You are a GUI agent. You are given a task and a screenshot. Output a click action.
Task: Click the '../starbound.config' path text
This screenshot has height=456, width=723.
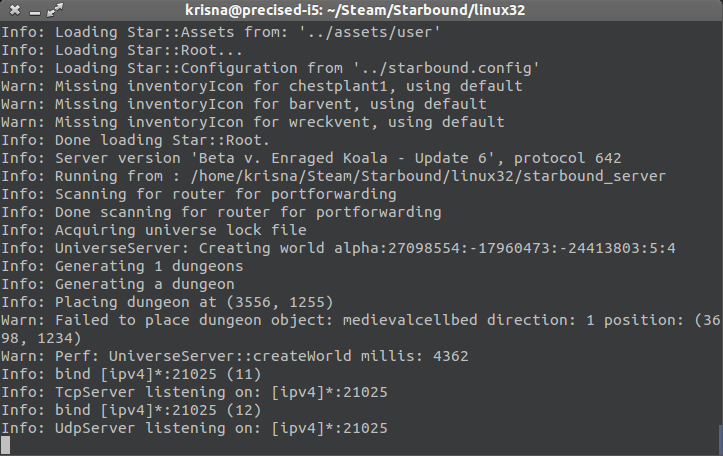click(448, 68)
